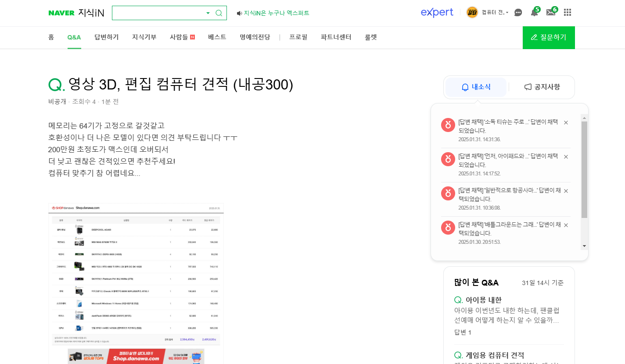The height and width of the screenshot is (364, 625).
Task: Select the 내소식 notifications tab
Action: (x=476, y=87)
